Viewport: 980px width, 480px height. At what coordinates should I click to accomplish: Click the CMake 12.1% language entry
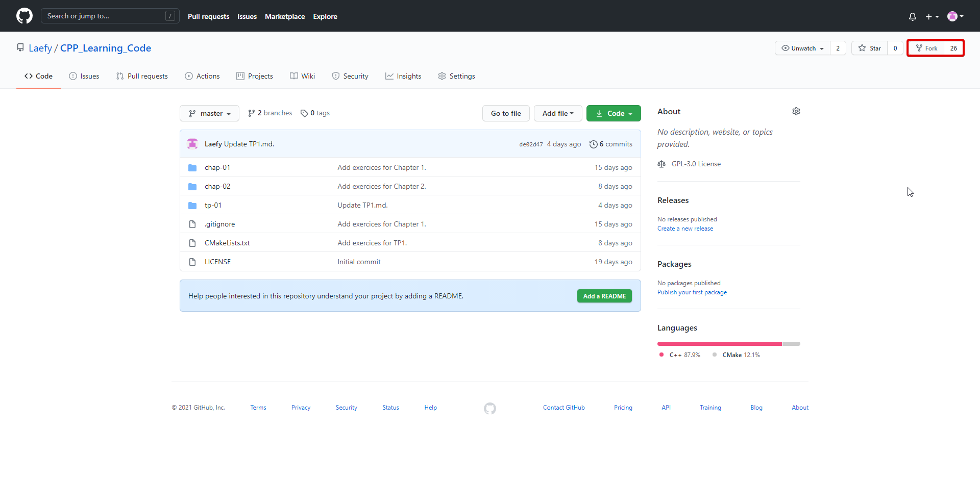(x=736, y=355)
